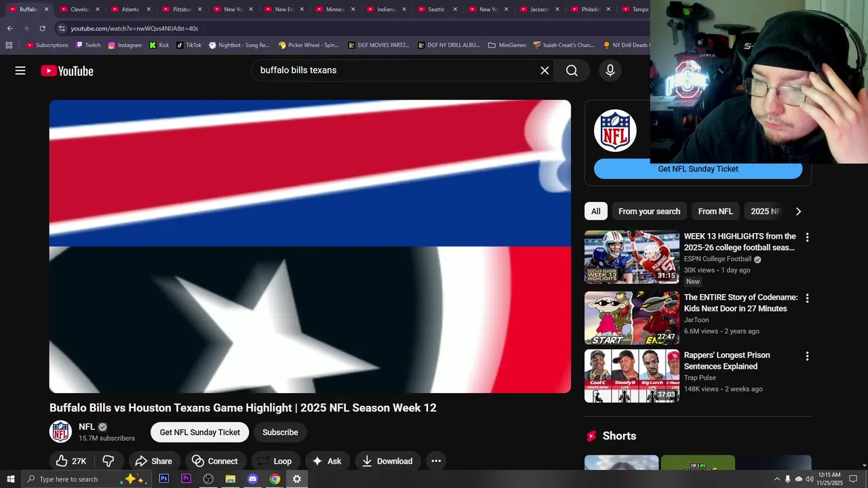
Task: Go to YouTube home via logo
Action: click(66, 70)
